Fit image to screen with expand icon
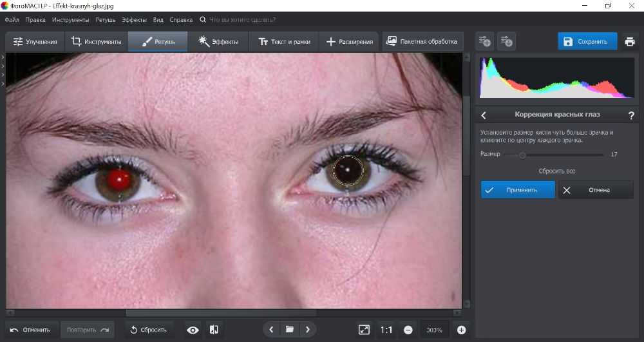Image resolution: width=644 pixels, height=342 pixels. 364,330
